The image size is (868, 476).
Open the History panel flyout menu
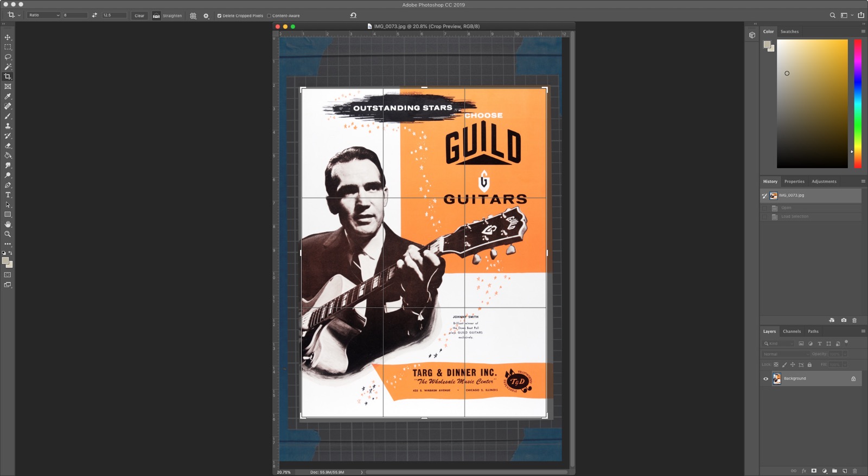point(863,182)
